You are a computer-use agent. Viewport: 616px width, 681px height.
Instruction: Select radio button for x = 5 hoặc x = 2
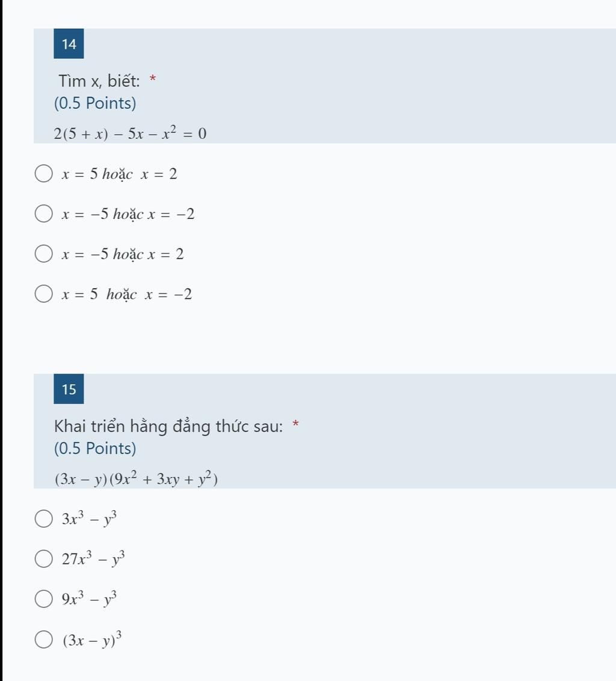point(43,174)
